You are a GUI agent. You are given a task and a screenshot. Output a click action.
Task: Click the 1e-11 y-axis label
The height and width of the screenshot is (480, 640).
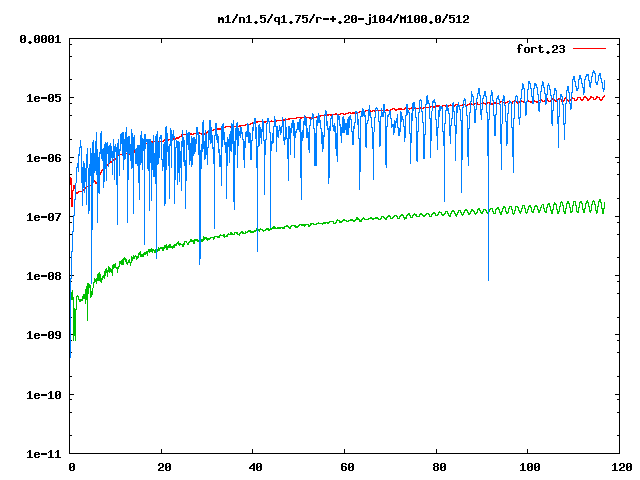pyautogui.click(x=44, y=454)
